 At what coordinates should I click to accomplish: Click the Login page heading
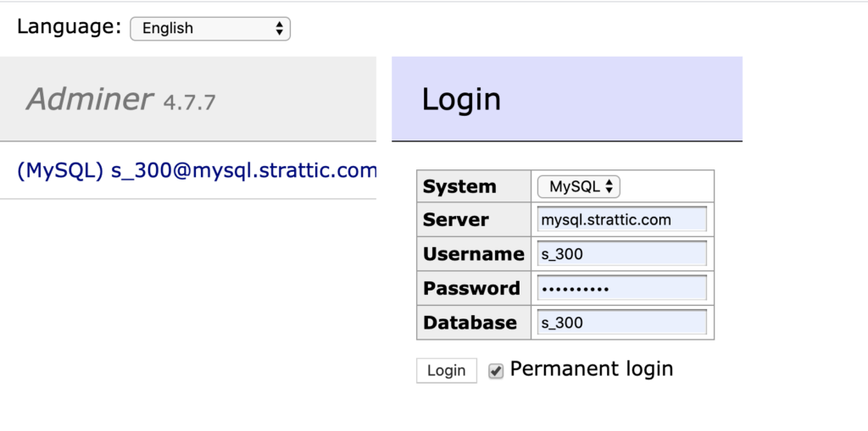[461, 100]
